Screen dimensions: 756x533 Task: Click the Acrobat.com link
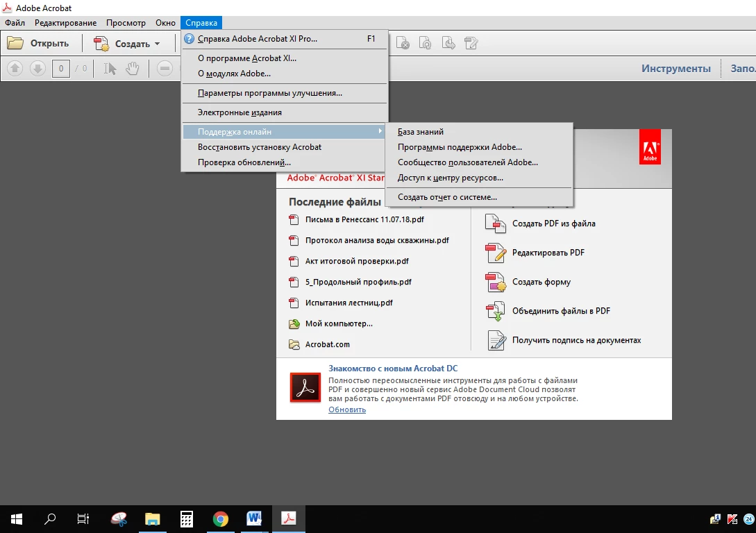coord(328,344)
